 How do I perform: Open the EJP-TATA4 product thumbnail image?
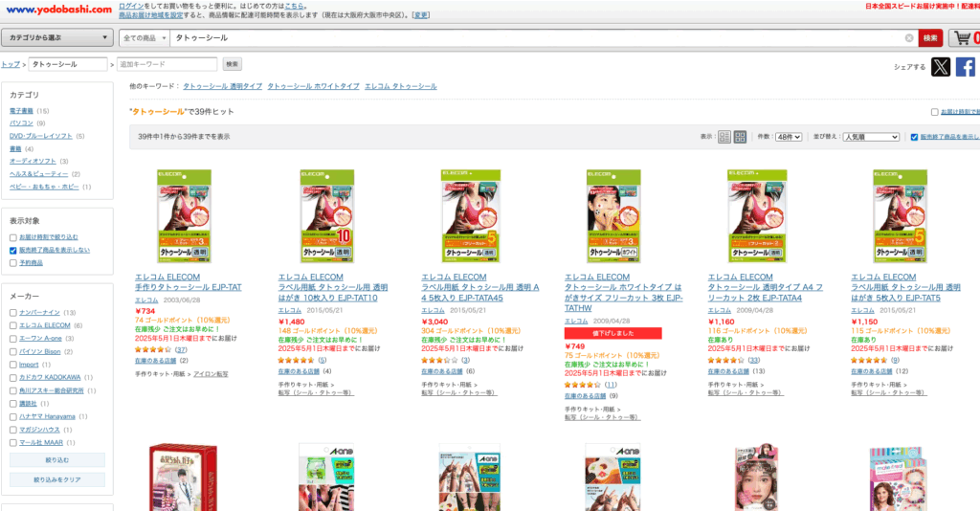tap(757, 216)
